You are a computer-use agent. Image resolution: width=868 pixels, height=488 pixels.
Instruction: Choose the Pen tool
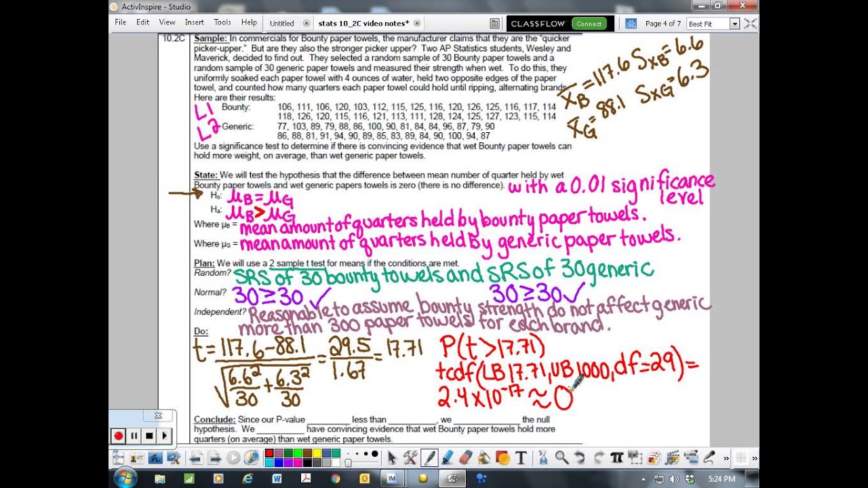430,457
